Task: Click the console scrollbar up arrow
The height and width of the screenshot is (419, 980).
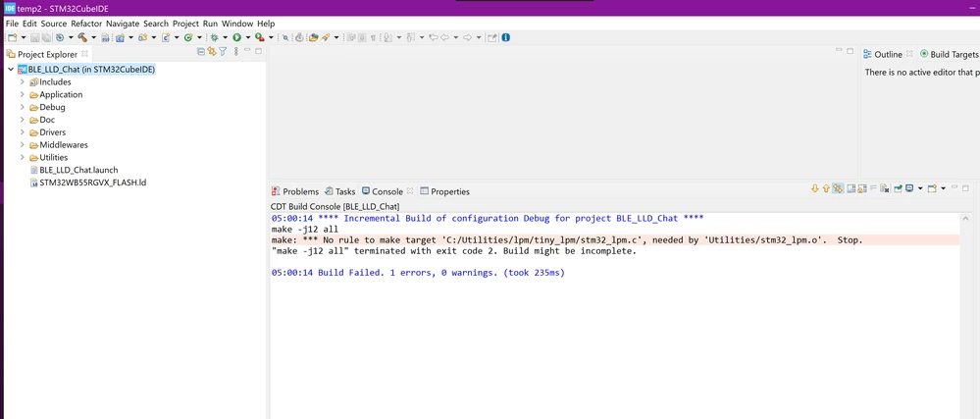Action: coord(966,219)
